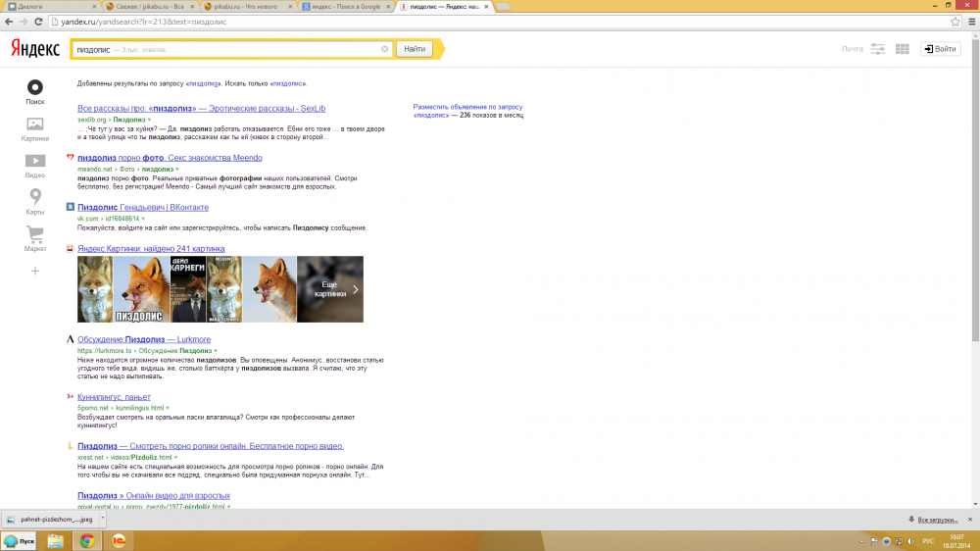Click the Яндекс logo

(x=35, y=48)
